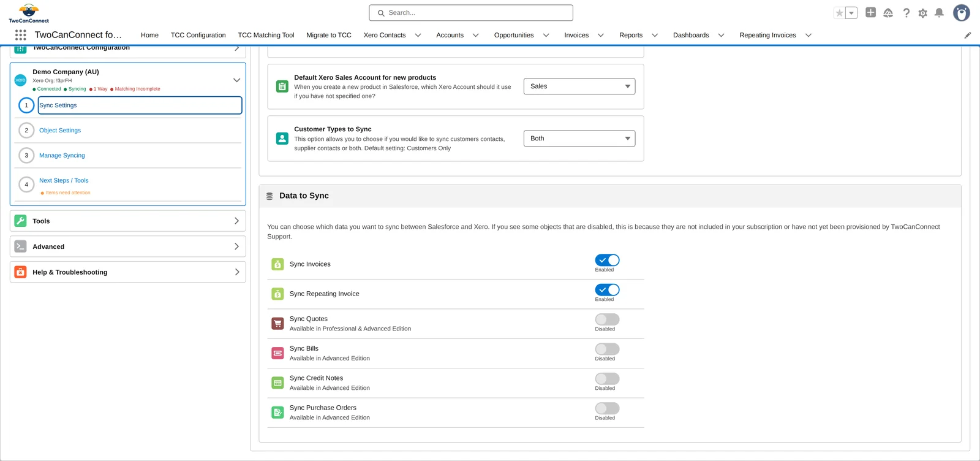
Task: Toggle the Sync Purchase Orders switch
Action: tap(607, 408)
